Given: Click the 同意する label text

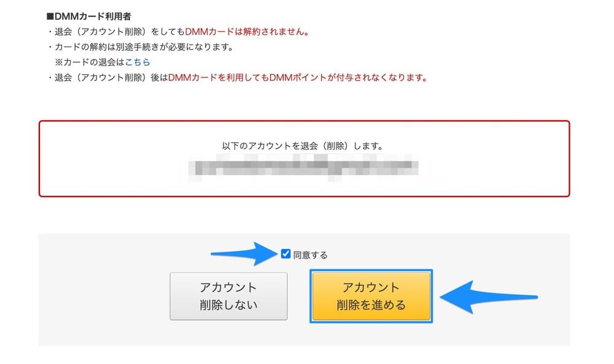Looking at the screenshot, I should click(311, 255).
